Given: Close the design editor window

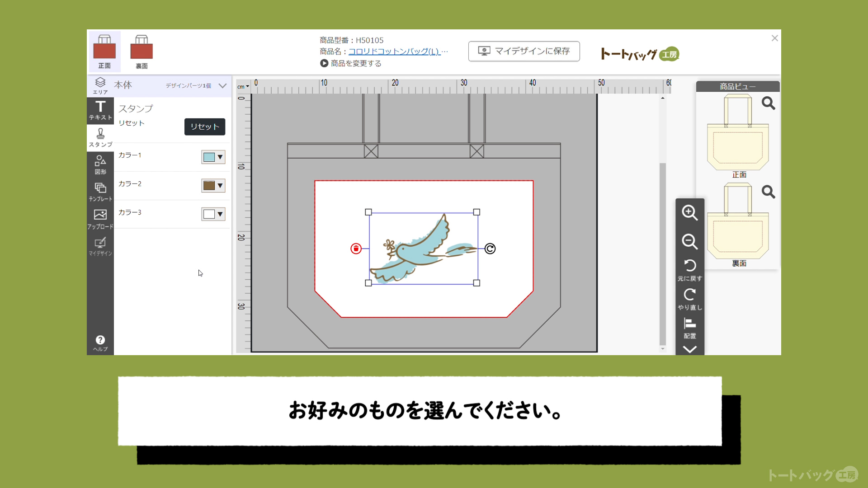Looking at the screenshot, I should coord(774,38).
